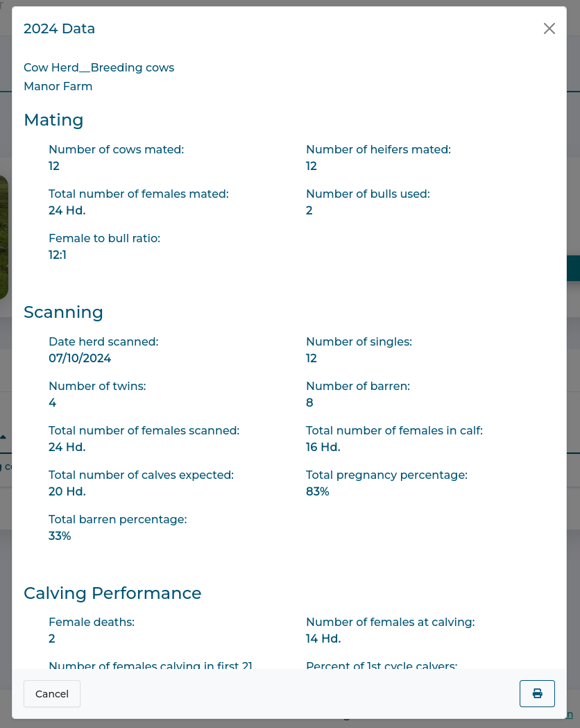Viewport: 580px width, 728px height.
Task: Click the 2024 Data dialog title
Action: coord(60,28)
